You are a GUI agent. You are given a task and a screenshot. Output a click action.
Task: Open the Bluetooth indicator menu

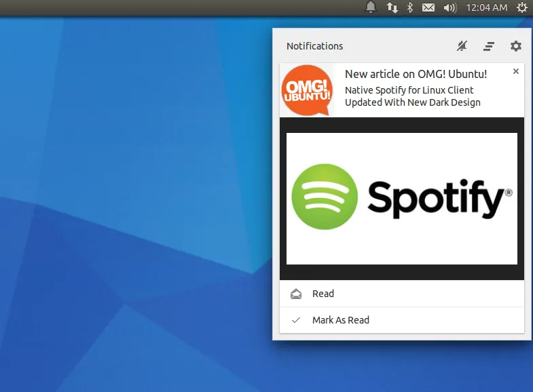(409, 7)
